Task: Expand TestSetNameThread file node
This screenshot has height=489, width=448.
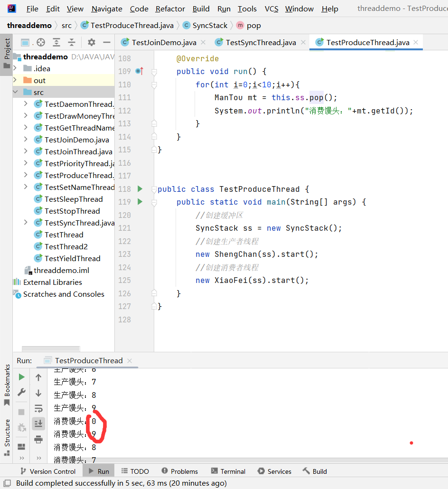Action: click(26, 187)
